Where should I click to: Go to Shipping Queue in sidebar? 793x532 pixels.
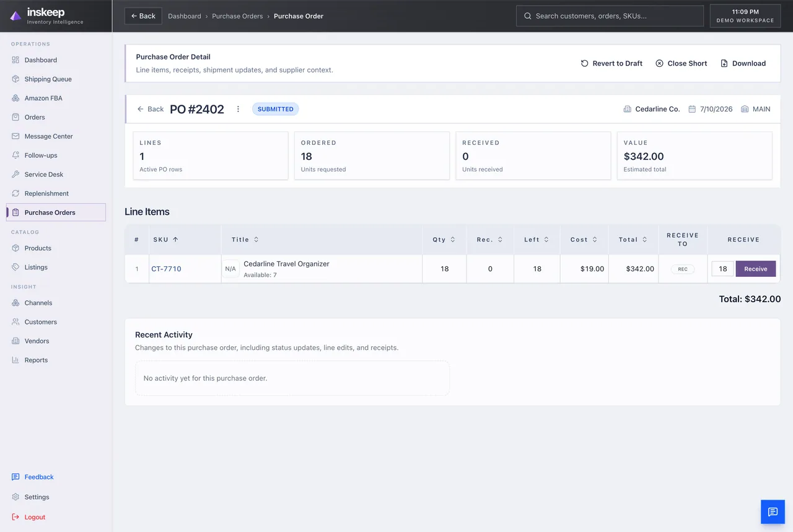pos(56,79)
